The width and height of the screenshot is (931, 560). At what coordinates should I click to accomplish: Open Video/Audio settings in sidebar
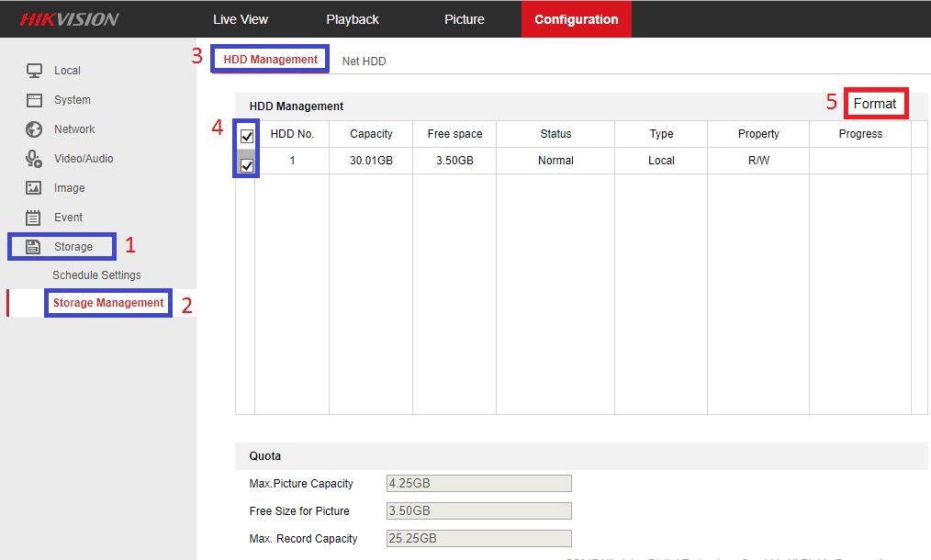pyautogui.click(x=84, y=159)
